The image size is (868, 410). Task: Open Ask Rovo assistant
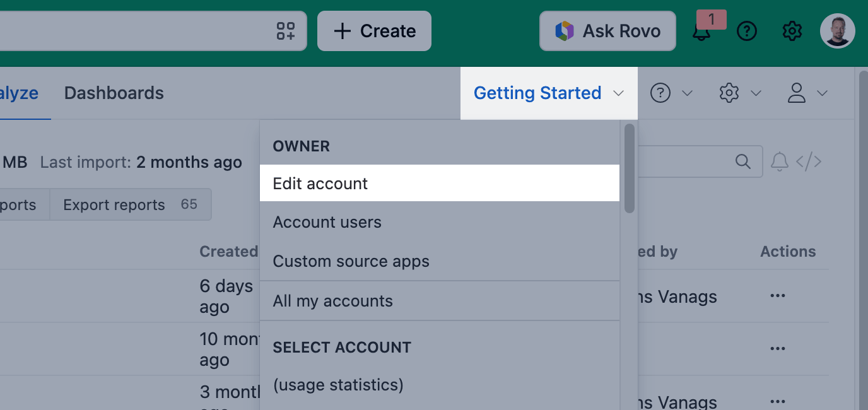[607, 31]
